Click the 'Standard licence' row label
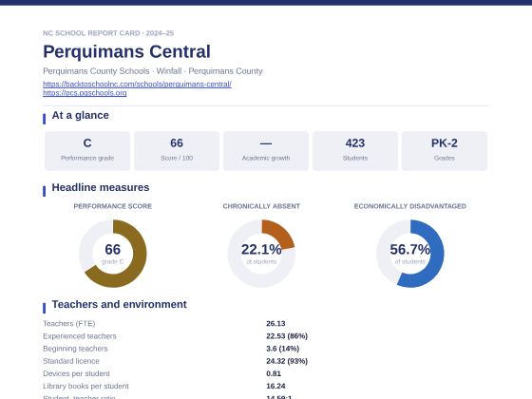The image size is (532, 399). [71, 361]
